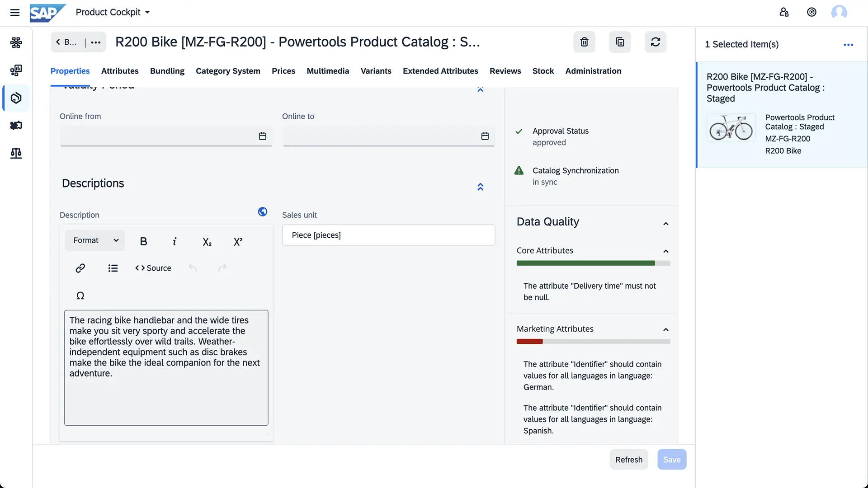
Task: Click the Identifier German language warning
Action: tap(592, 375)
